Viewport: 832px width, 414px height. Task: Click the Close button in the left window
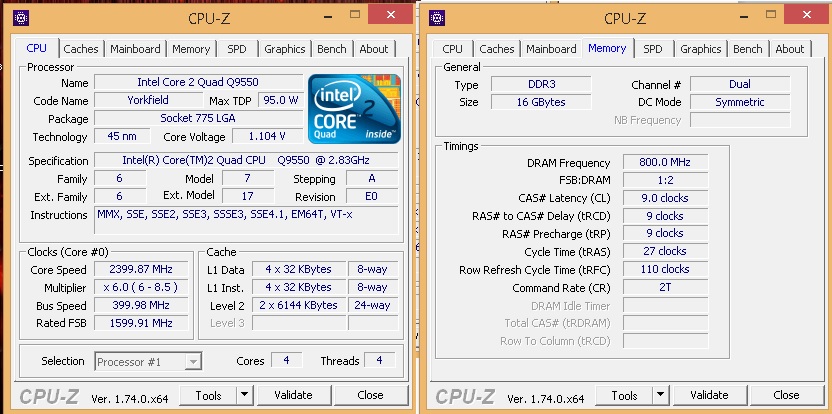click(370, 396)
